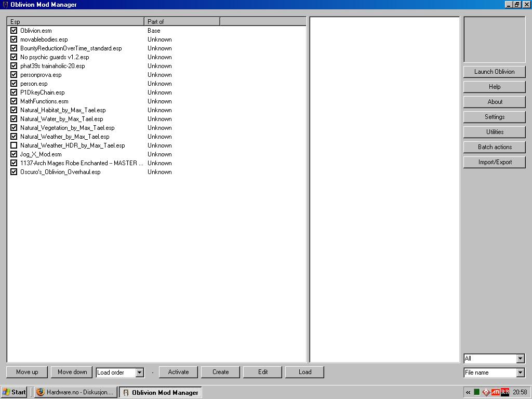This screenshot has height=399, width=532.
Task: Disable Natural_Vegetation_by_Max_Tael.esp checkbox
Action: click(x=14, y=128)
